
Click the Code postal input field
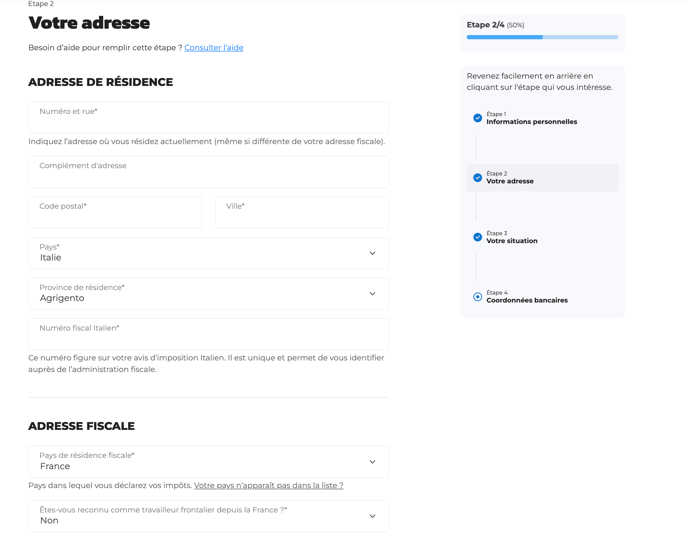[115, 212]
